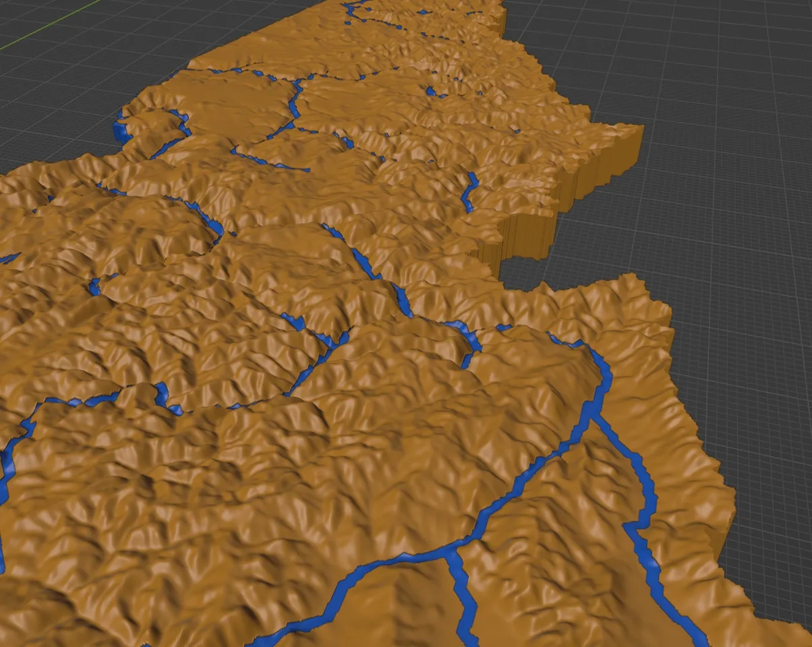Click the blue river along the far left edge
The width and height of the screenshot is (812, 647).
[x=8, y=465]
